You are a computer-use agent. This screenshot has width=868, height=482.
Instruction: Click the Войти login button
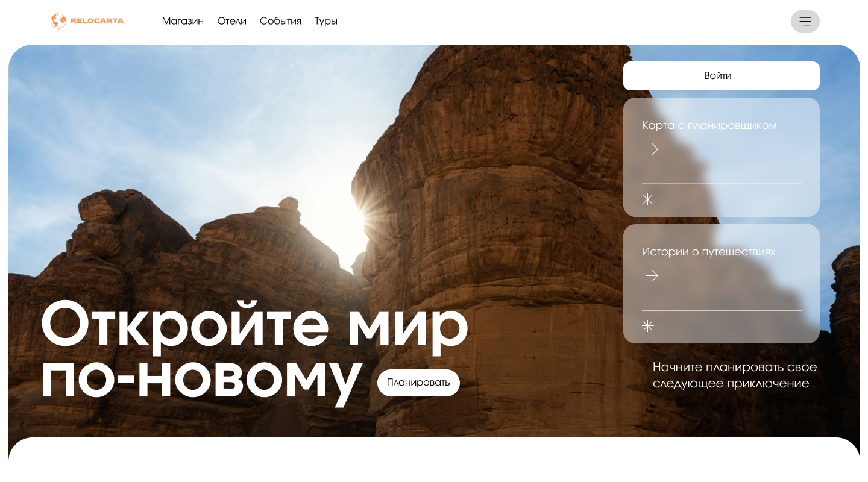(x=722, y=76)
